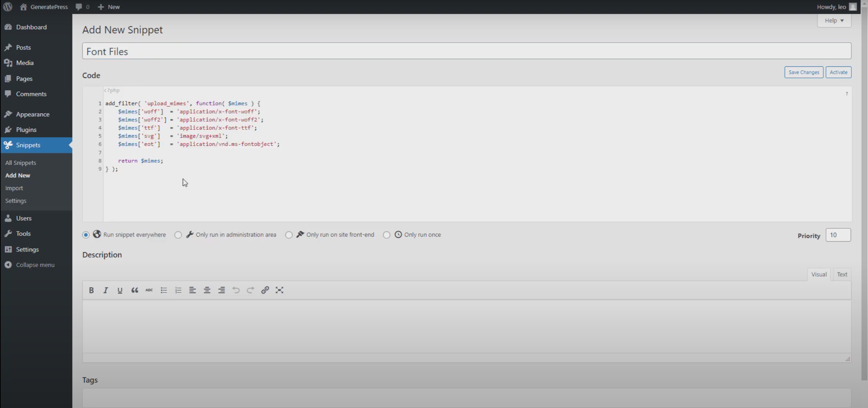This screenshot has width=868, height=408.
Task: Activate the Font Files snippet
Action: 838,72
